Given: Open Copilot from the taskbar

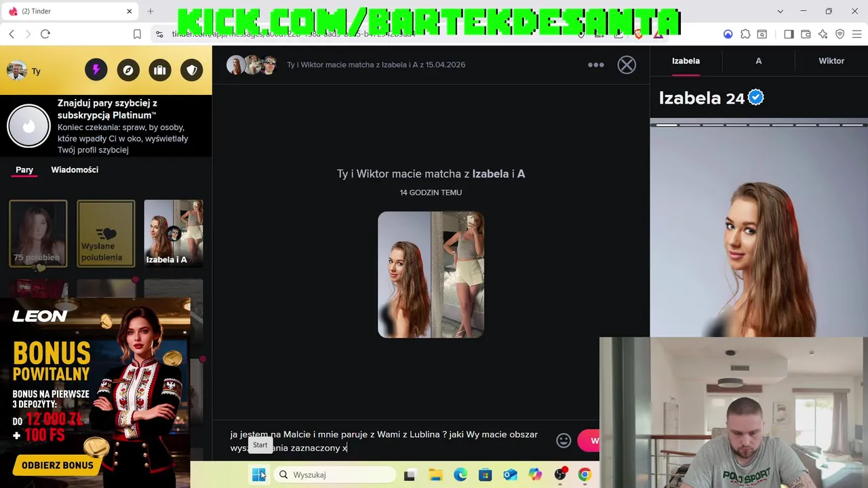Looking at the screenshot, I should click(536, 475).
